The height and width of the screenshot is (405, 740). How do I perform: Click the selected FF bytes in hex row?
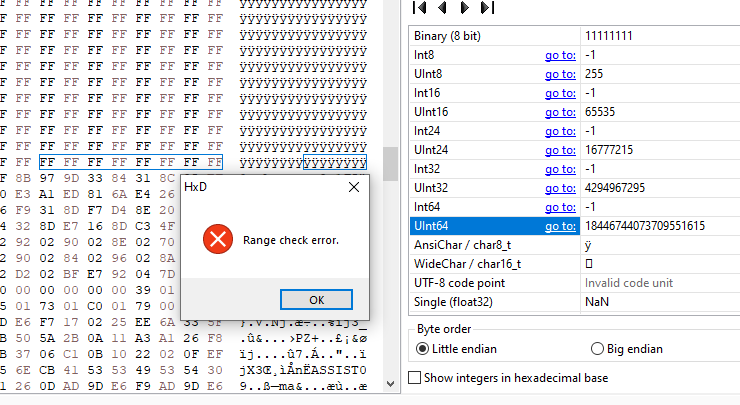(x=131, y=162)
